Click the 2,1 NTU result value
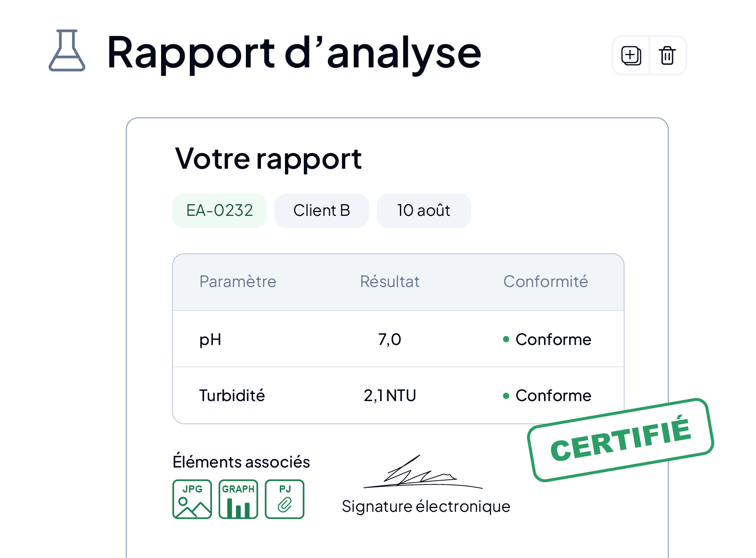 [x=390, y=395]
